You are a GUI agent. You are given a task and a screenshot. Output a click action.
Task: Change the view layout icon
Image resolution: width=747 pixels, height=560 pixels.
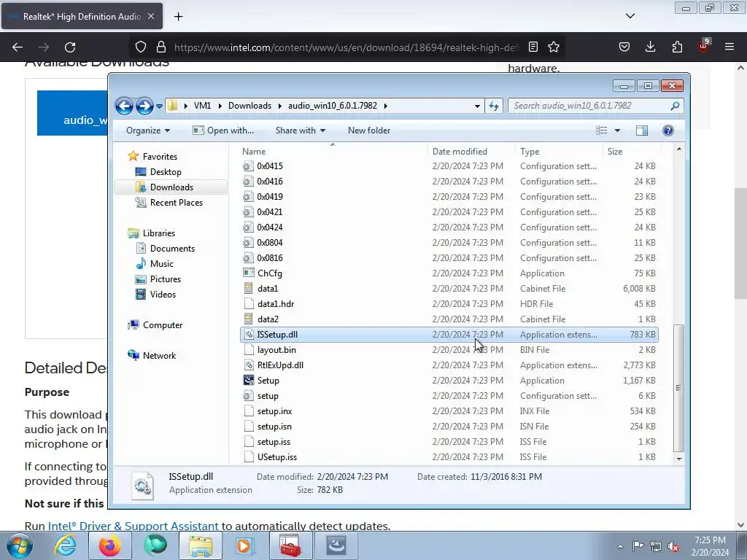click(602, 131)
